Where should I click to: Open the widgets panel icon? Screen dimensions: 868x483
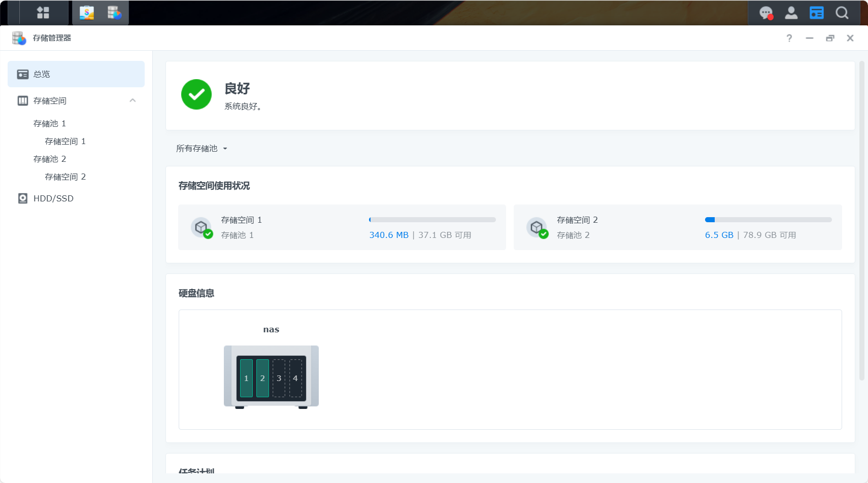tap(816, 13)
